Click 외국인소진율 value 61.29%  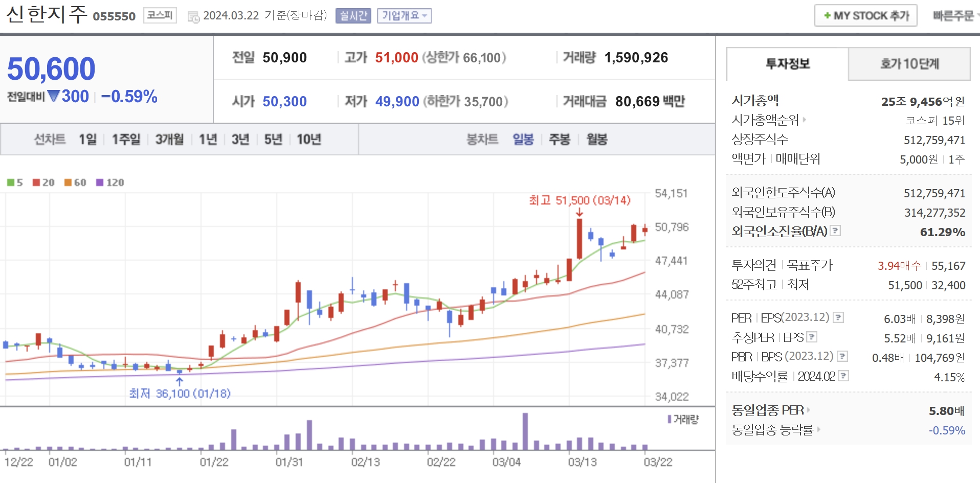(943, 232)
